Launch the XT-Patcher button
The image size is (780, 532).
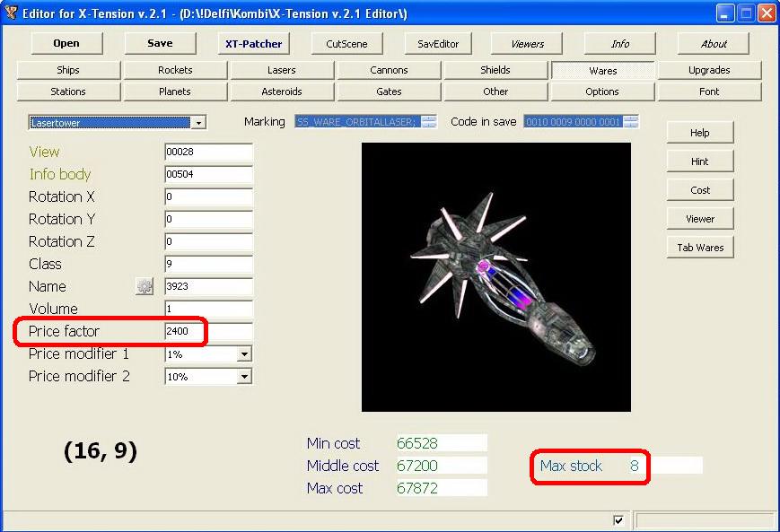tap(255, 43)
